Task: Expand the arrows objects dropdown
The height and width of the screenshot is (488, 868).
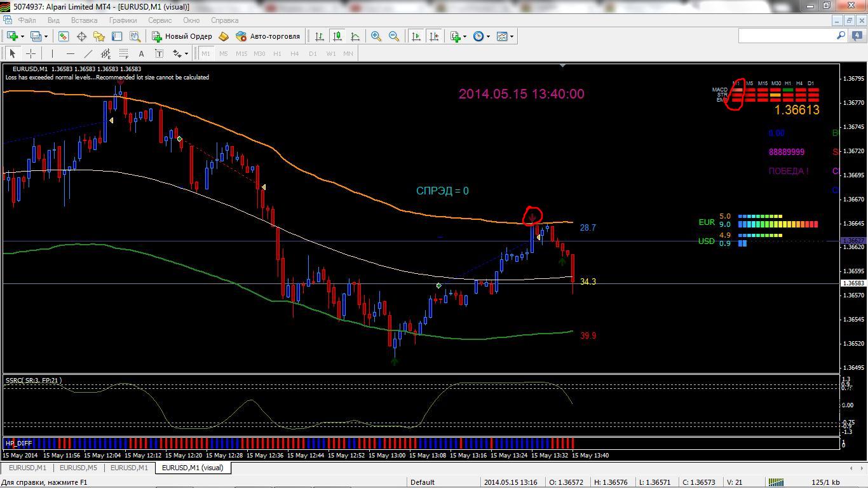Action: (187, 53)
